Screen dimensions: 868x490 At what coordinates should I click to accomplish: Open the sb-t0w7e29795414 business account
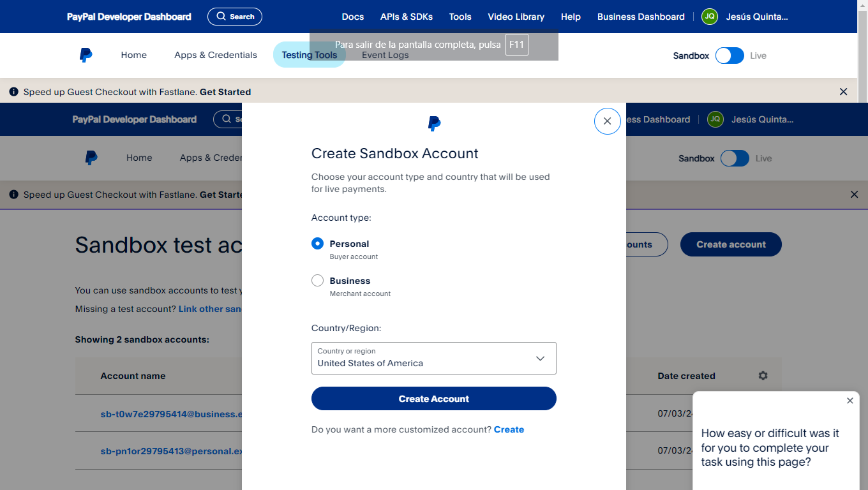pos(172,414)
